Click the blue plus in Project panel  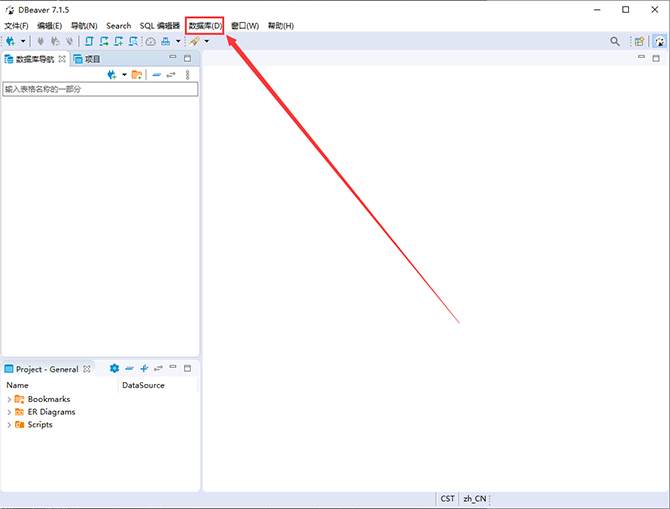point(144,368)
